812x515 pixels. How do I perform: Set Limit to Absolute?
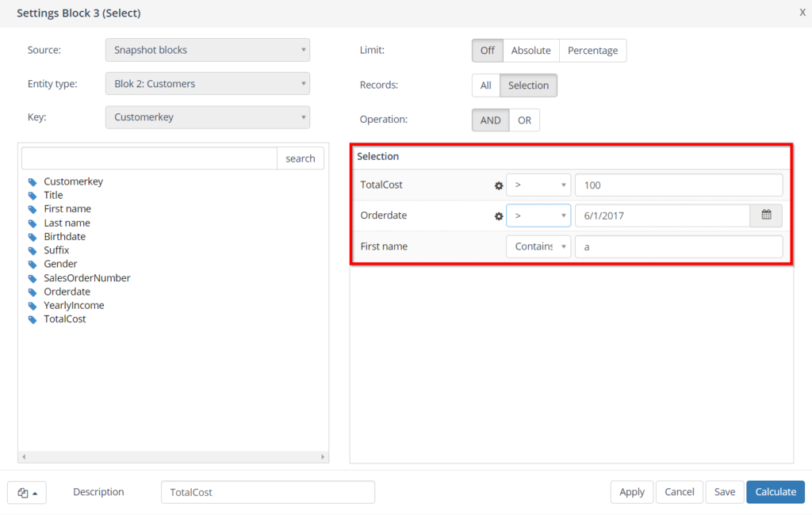click(530, 50)
